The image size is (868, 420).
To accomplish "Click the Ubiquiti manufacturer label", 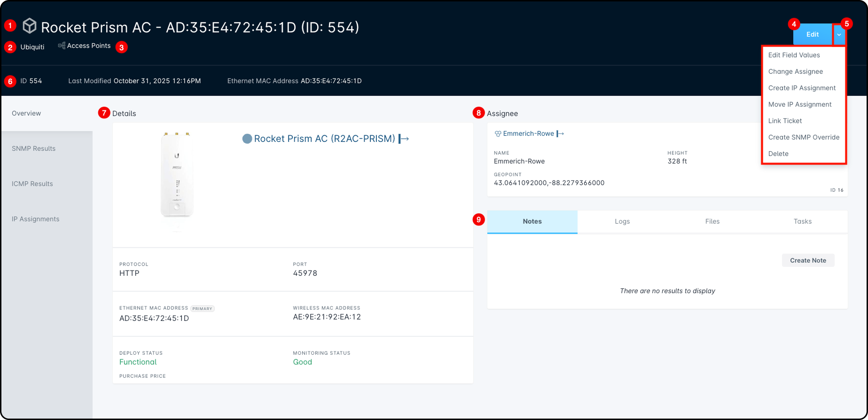I will [x=32, y=47].
